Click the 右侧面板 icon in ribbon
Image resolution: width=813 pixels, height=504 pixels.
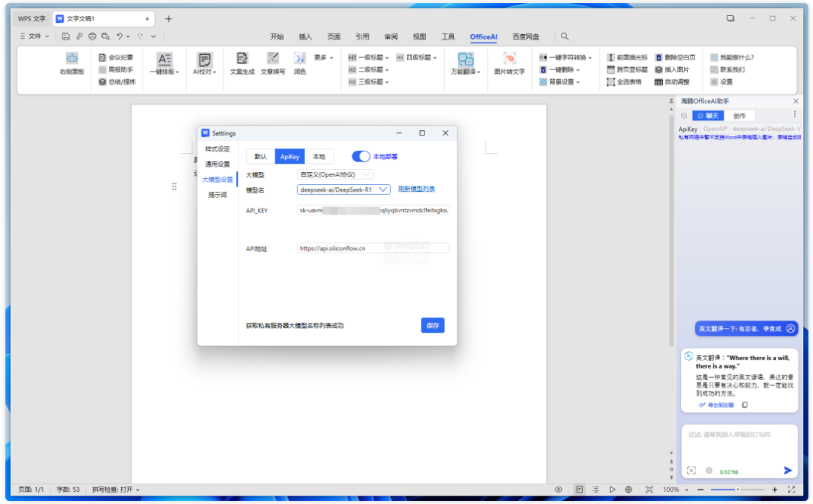(x=72, y=58)
